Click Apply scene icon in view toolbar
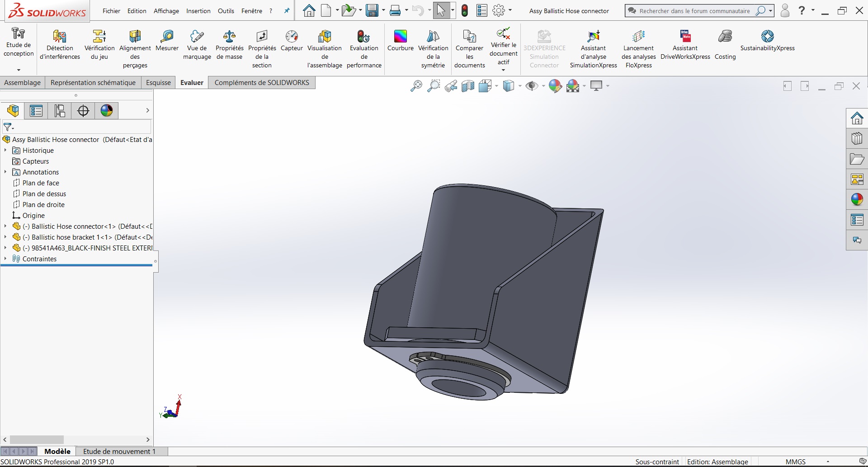Viewport: 868px width, 467px height. click(573, 85)
